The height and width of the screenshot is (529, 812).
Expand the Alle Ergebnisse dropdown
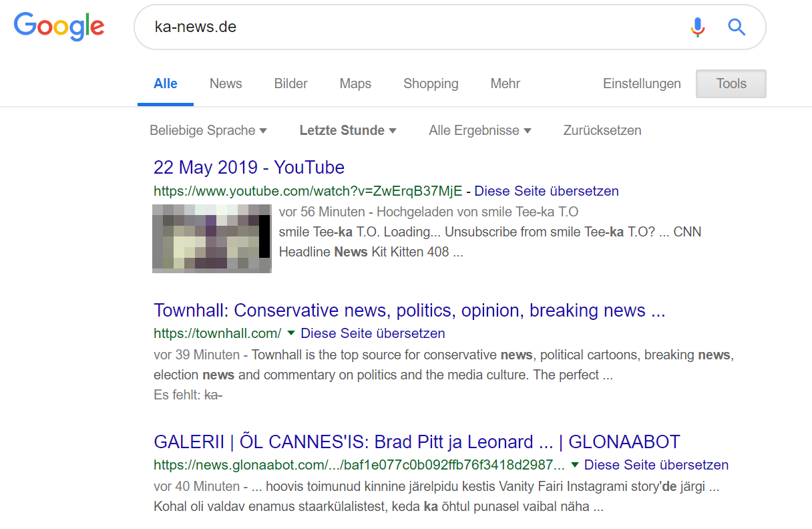479,130
